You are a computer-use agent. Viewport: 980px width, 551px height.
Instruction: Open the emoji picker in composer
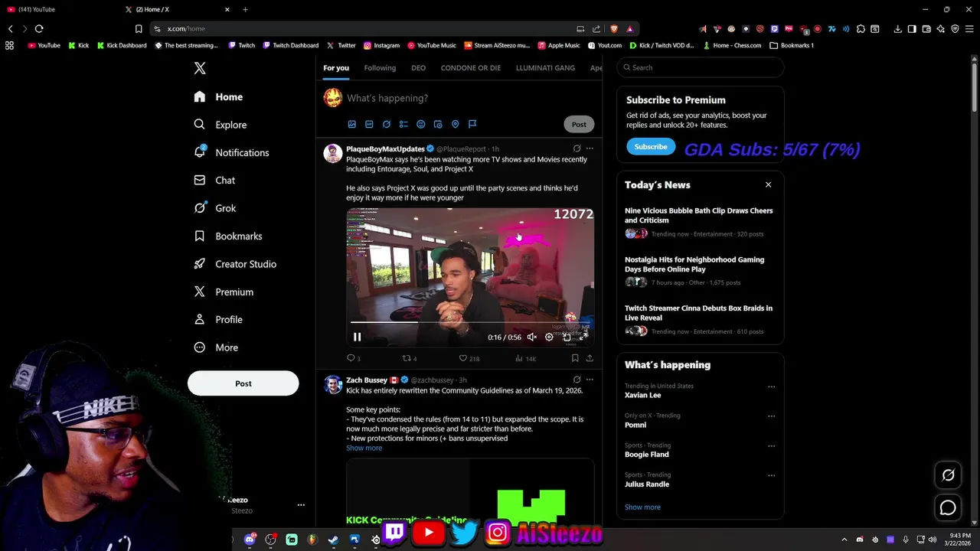[420, 124]
